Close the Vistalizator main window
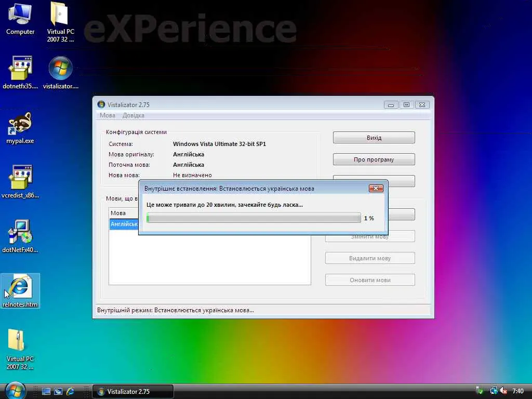The height and width of the screenshot is (399, 532). pos(422,105)
